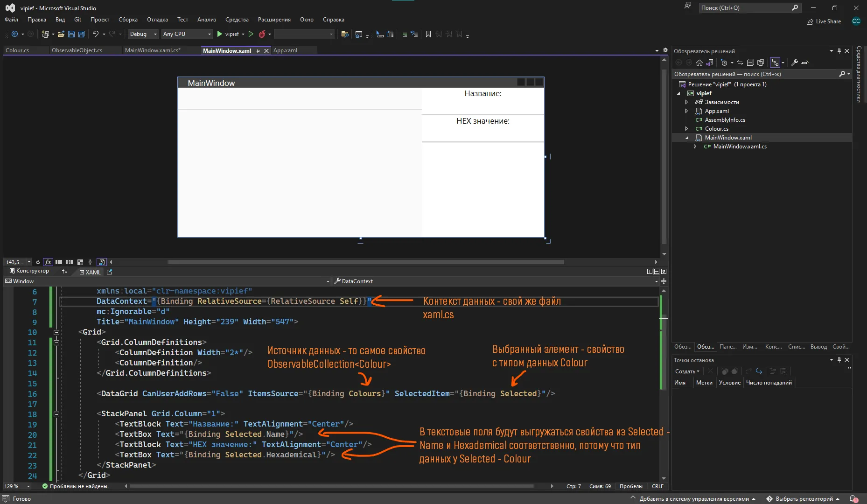Expand the App.xaml node
This screenshot has height=504, width=867.
tap(686, 111)
